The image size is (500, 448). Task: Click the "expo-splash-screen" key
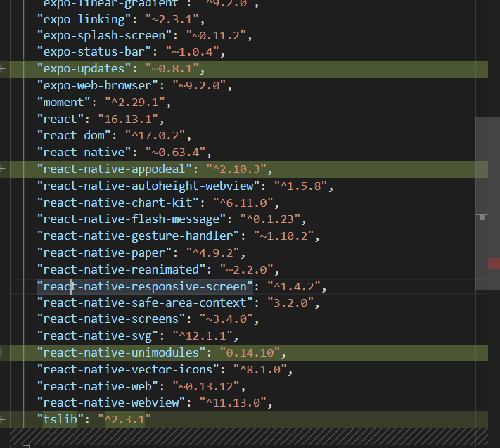pos(105,35)
